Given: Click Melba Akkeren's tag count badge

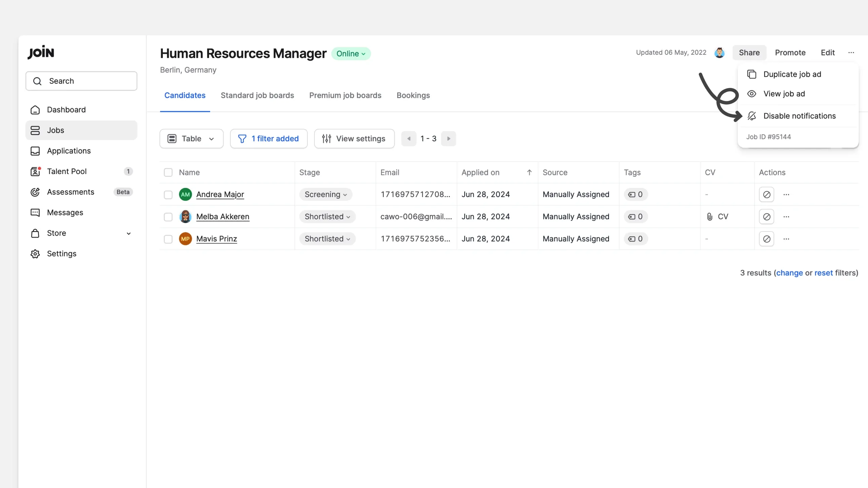Looking at the screenshot, I should pos(635,217).
